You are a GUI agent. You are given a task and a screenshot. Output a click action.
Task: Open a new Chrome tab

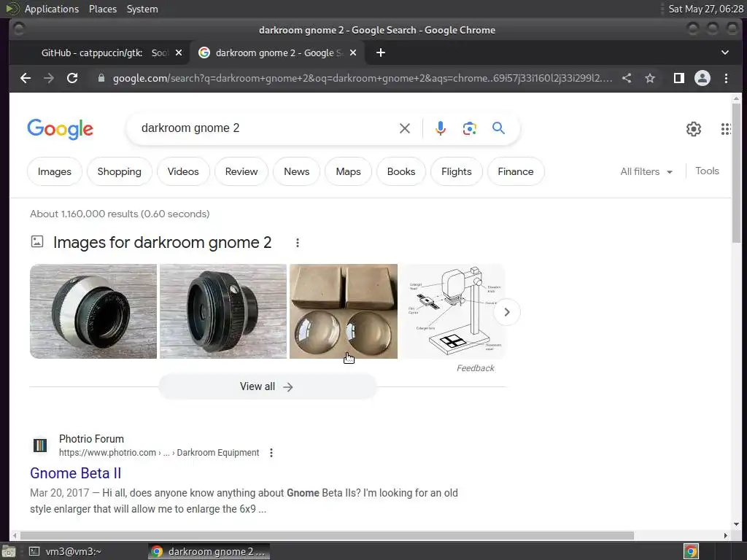381,52
